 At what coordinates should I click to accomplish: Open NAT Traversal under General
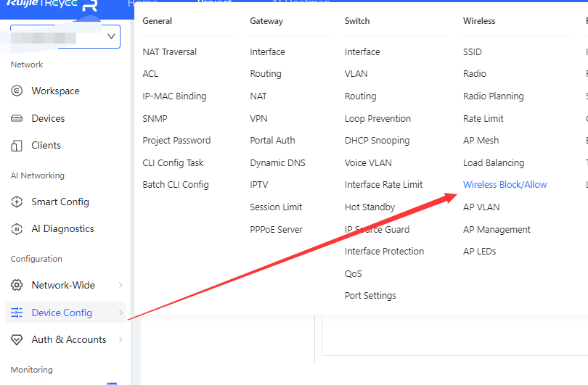click(x=169, y=52)
